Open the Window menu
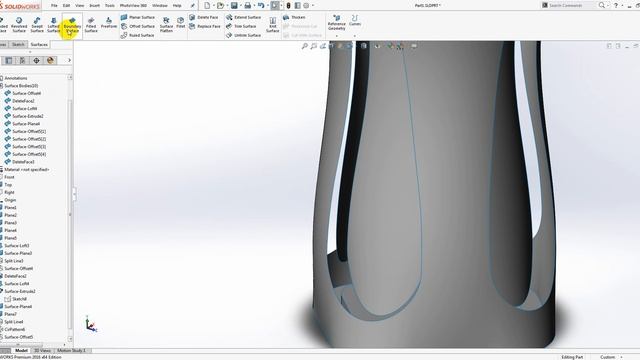 coord(160,6)
